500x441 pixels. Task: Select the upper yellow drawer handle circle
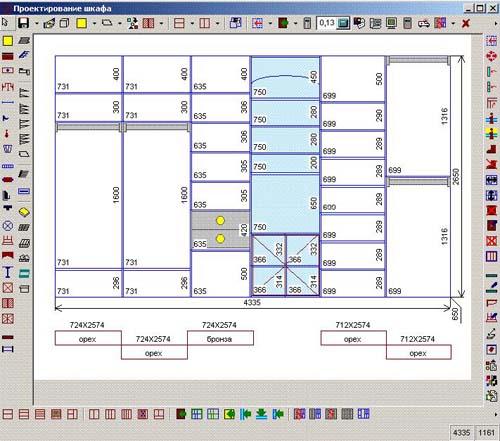[220, 220]
